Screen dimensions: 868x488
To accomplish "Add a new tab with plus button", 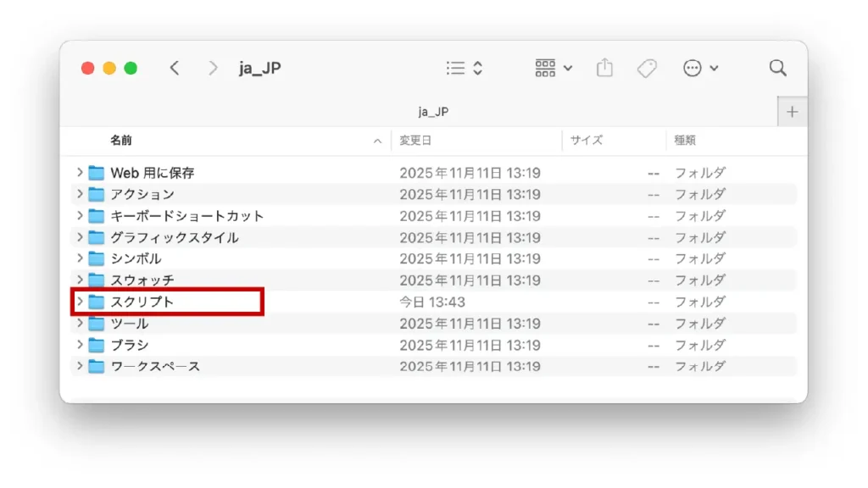I will [x=793, y=112].
